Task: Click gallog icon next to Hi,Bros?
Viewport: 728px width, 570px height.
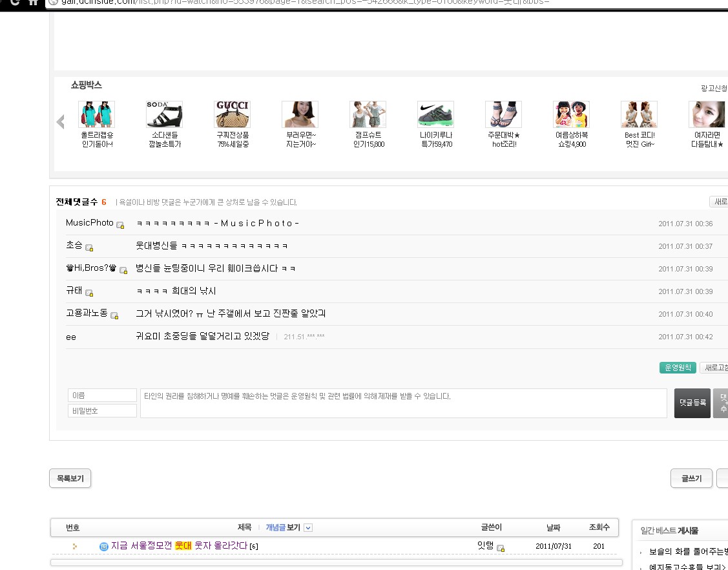Action: pos(123,270)
